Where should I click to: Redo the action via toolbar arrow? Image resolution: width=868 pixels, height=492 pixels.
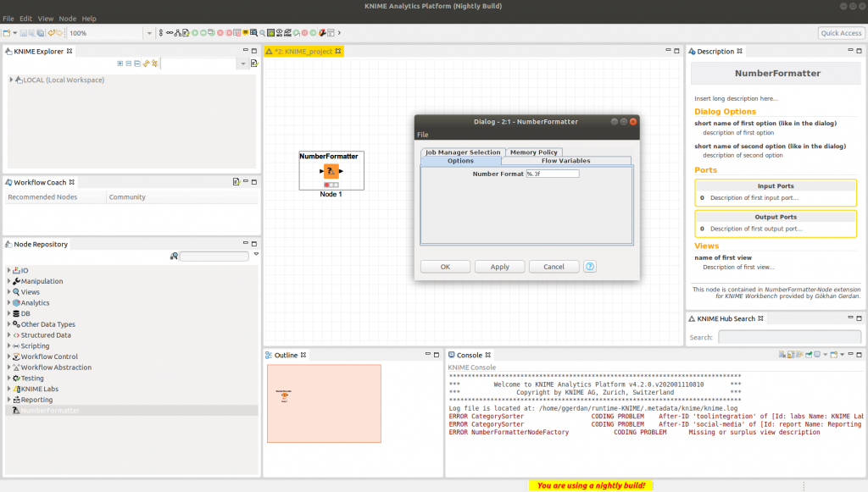pyautogui.click(x=59, y=33)
